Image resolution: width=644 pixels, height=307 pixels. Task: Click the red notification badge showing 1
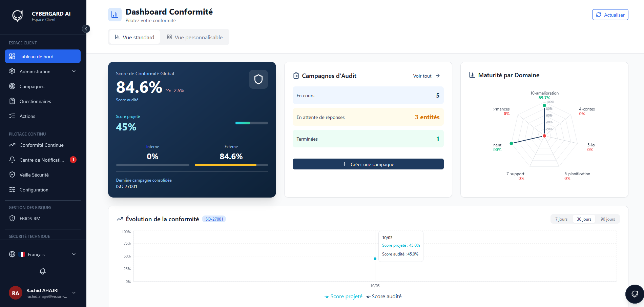pyautogui.click(x=73, y=160)
